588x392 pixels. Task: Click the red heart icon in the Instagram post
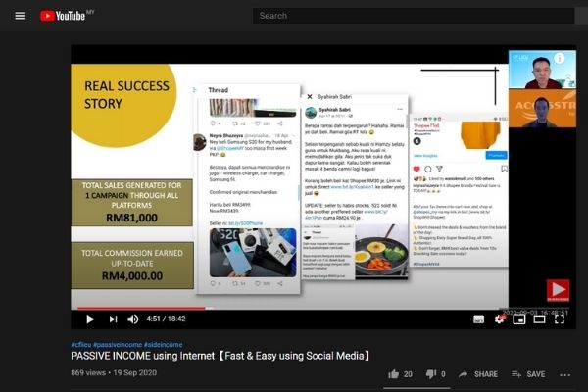pyautogui.click(x=416, y=169)
